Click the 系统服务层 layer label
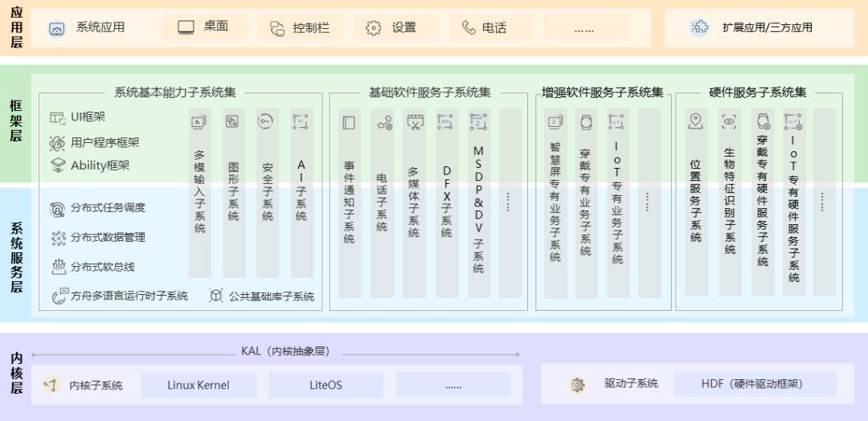 pos(16,257)
